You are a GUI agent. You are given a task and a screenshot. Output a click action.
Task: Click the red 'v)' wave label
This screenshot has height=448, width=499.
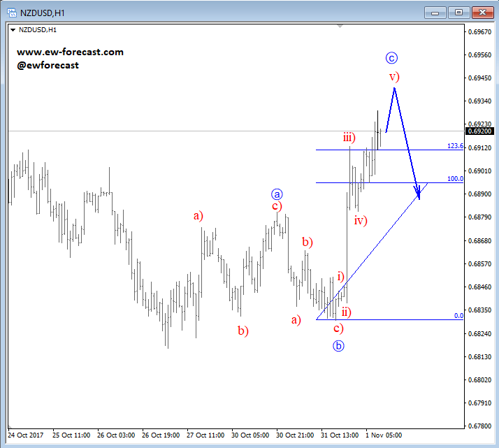tap(394, 76)
